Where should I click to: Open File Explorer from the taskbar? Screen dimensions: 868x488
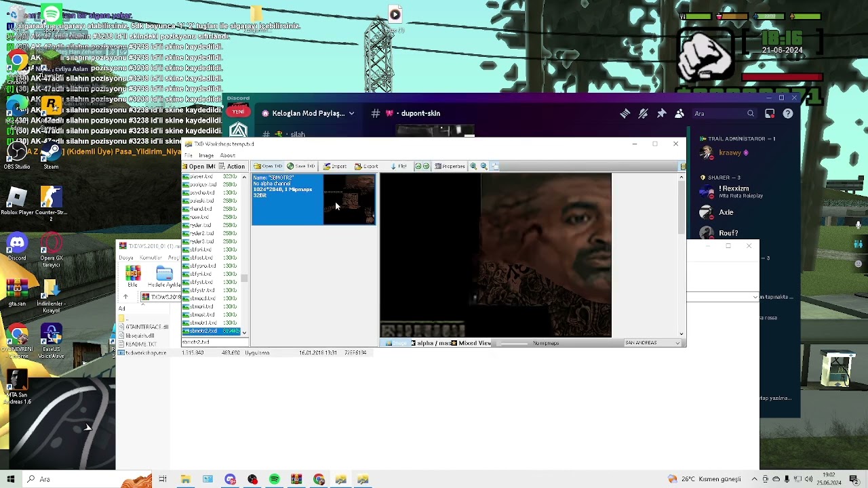(185, 479)
